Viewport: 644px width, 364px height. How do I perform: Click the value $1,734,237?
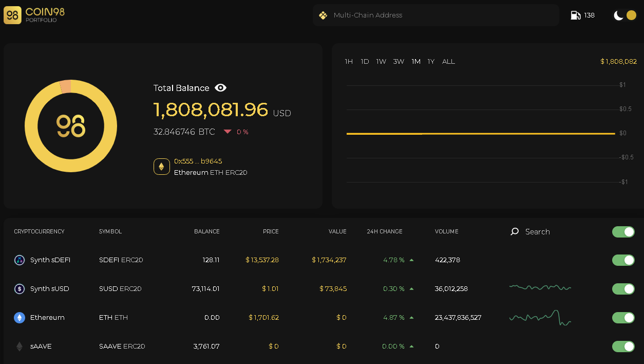click(329, 260)
